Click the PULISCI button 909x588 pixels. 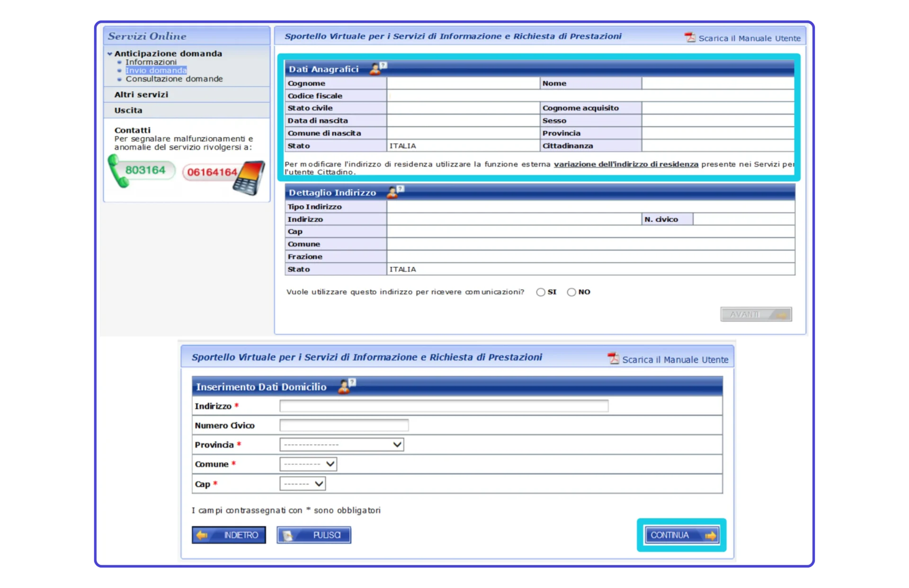314,535
